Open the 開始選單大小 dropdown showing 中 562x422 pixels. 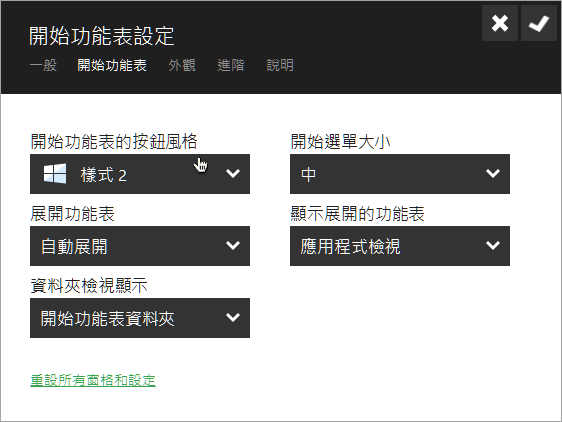click(x=400, y=174)
